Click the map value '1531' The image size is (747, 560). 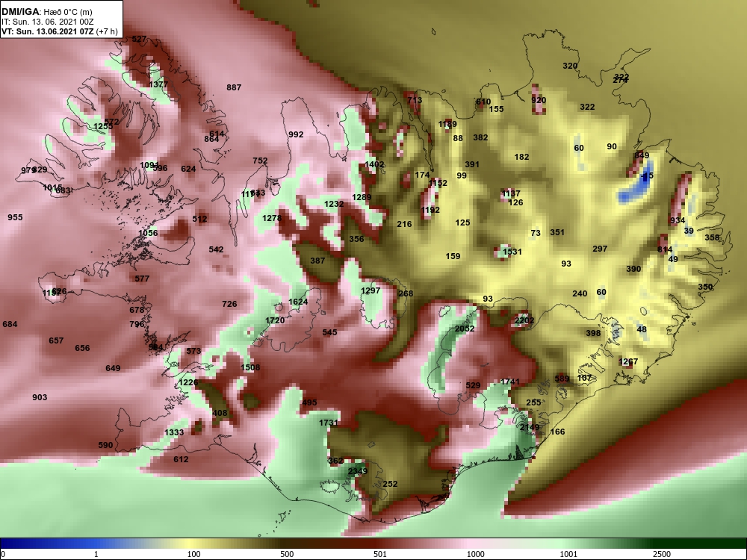512,252
